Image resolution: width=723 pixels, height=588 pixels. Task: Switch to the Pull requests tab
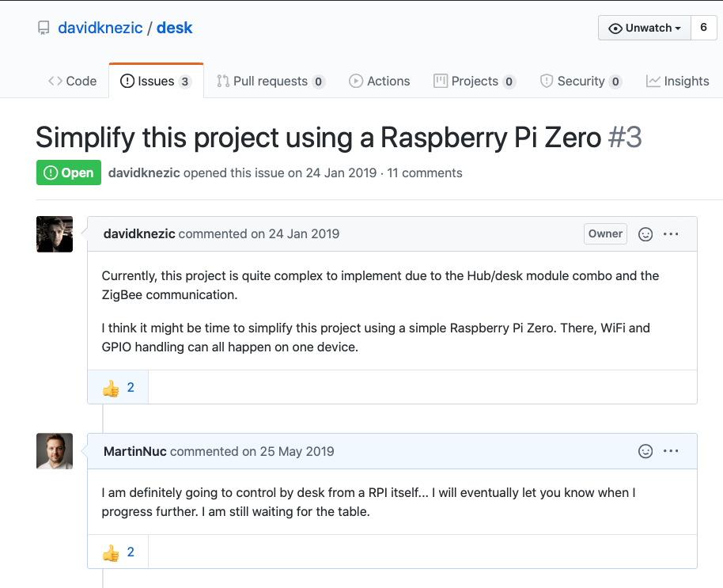(x=271, y=82)
